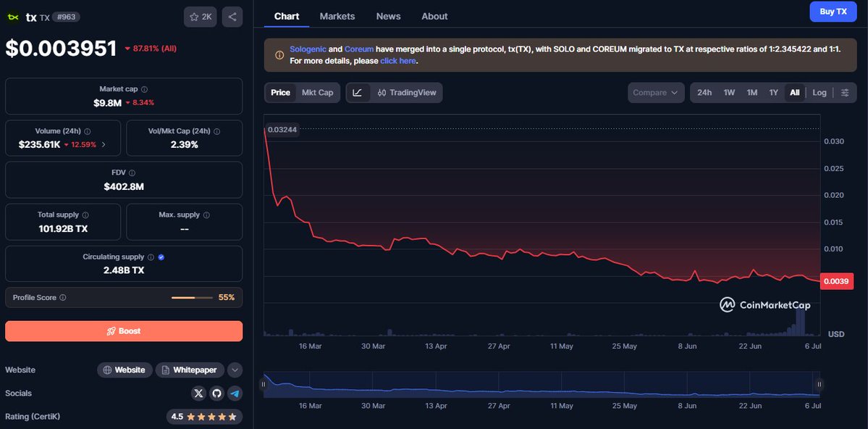Click the merger notice info icon

click(279, 55)
